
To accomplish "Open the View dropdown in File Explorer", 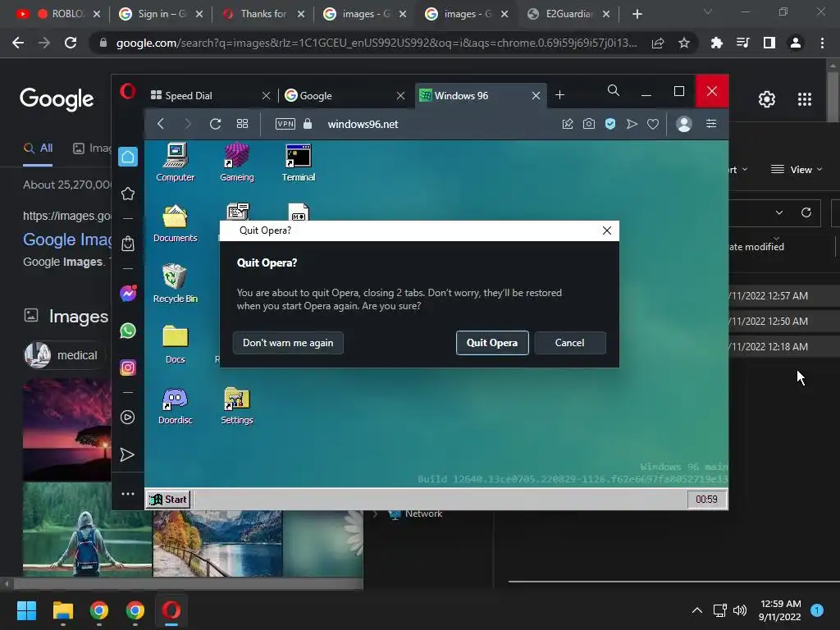I will click(x=796, y=170).
